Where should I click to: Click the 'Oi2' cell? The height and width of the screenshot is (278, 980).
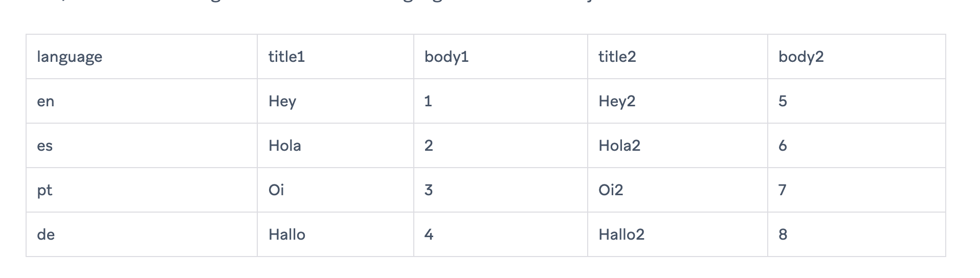pos(611,190)
